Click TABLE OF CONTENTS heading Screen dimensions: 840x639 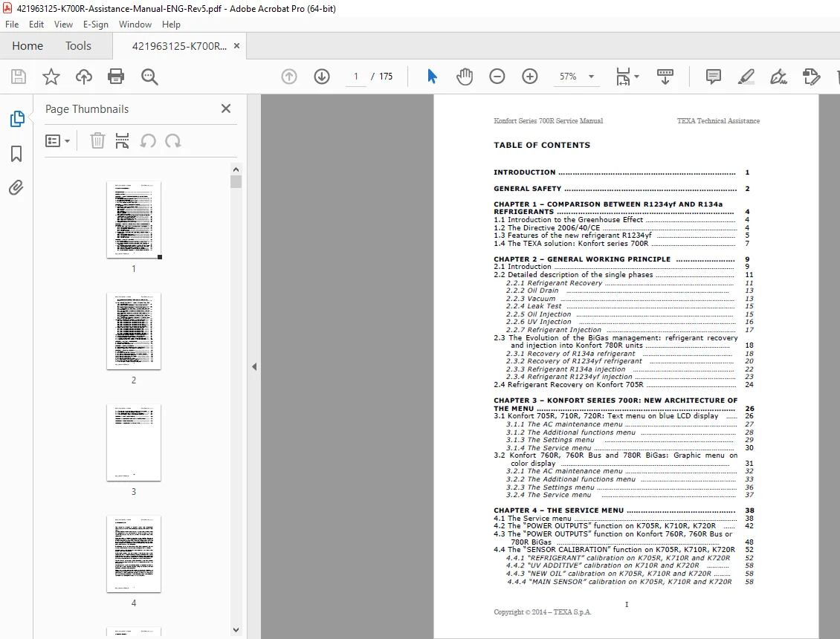click(x=542, y=145)
